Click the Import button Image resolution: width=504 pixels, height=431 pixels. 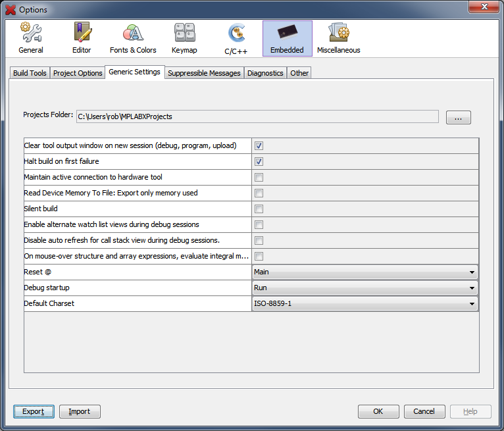click(80, 412)
